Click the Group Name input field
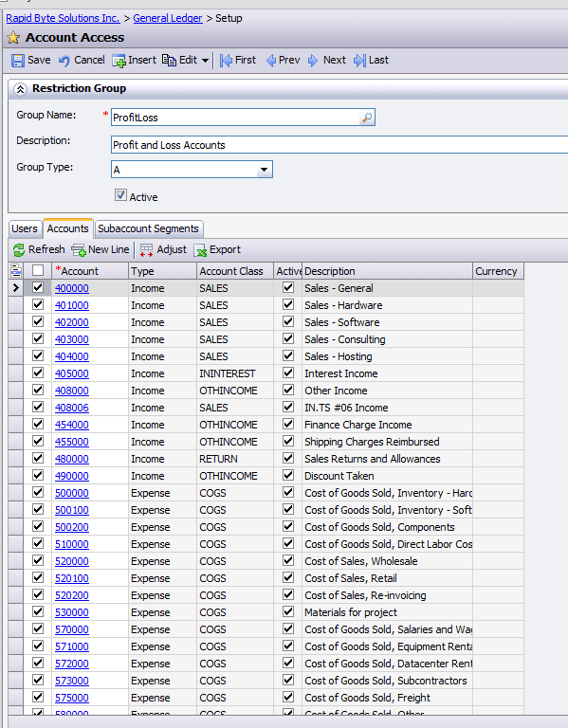This screenshot has width=568, height=728. [x=236, y=118]
